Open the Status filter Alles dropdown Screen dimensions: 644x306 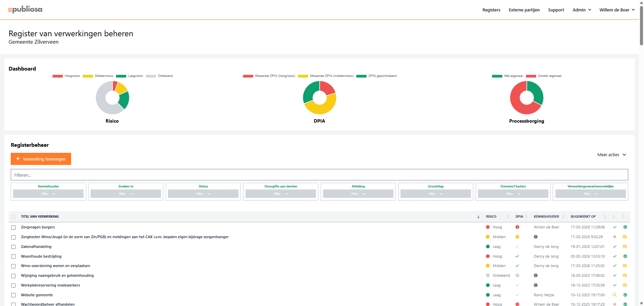[x=203, y=194]
